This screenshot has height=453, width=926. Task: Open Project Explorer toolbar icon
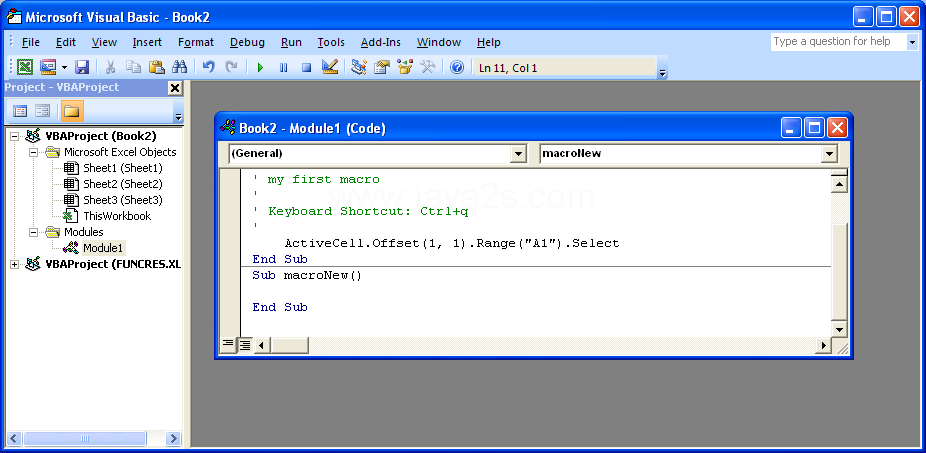[359, 67]
